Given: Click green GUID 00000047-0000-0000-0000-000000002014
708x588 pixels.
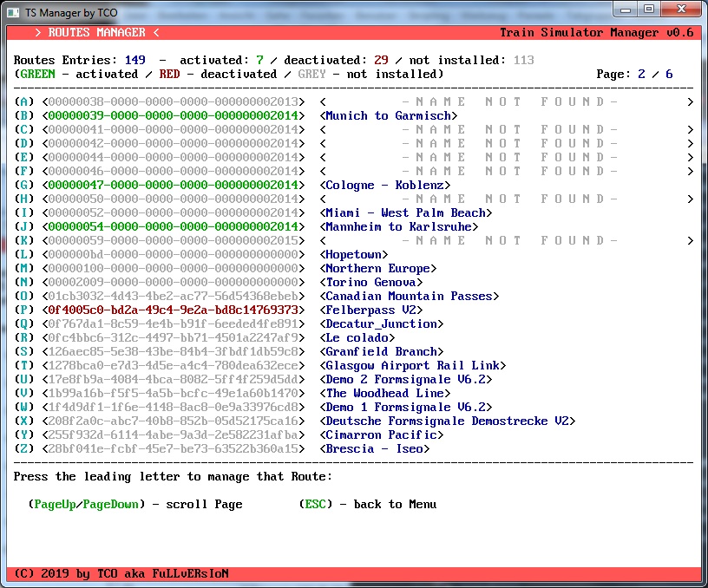Looking at the screenshot, I should (174, 185).
